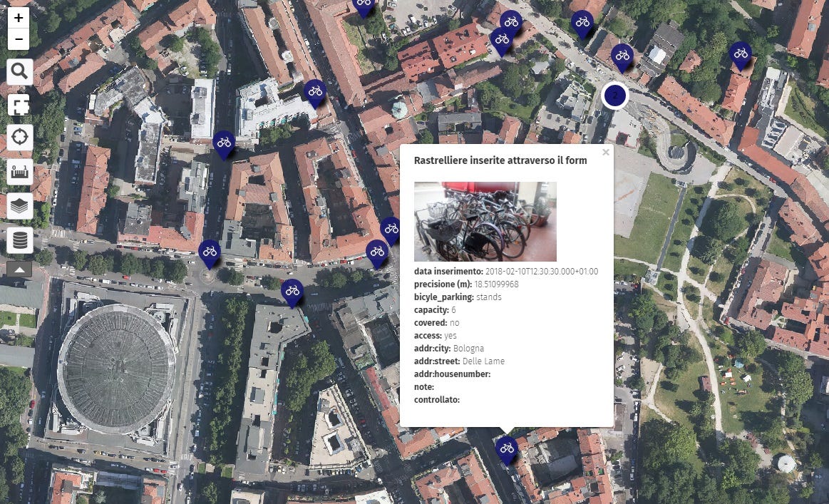Select the data inserimento timestamp value
The image size is (829, 504).
point(542,272)
